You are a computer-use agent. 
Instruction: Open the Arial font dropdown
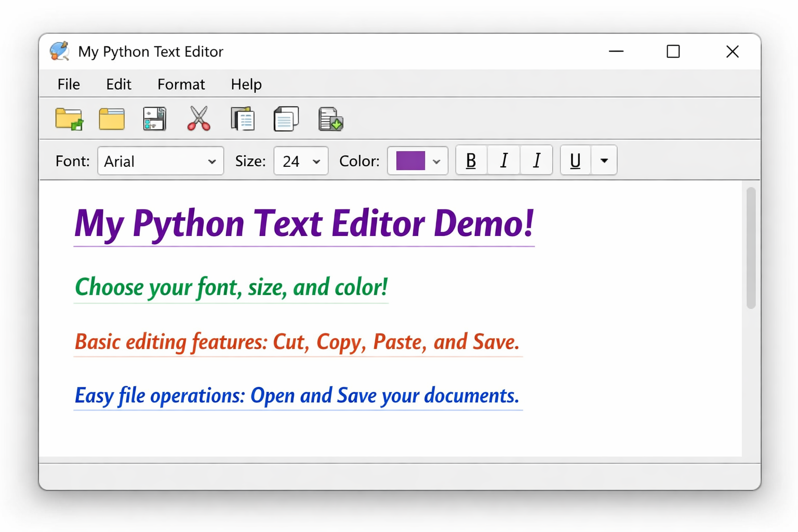[161, 161]
